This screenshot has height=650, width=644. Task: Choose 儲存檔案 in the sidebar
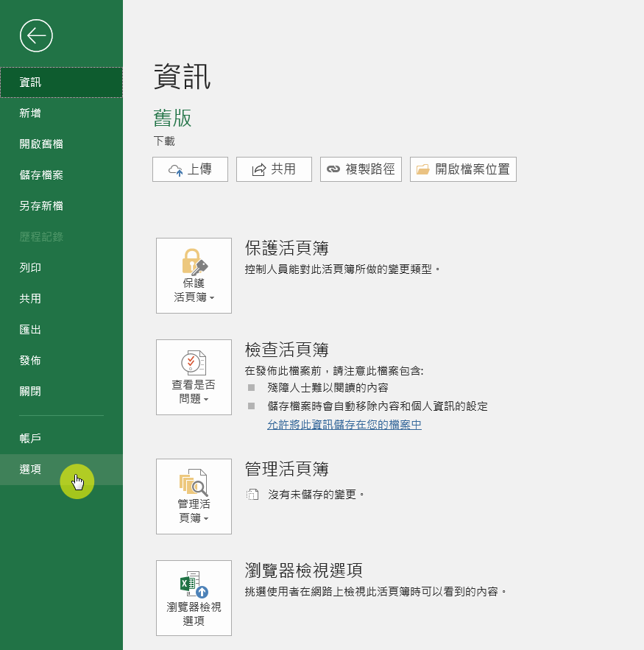61,175
